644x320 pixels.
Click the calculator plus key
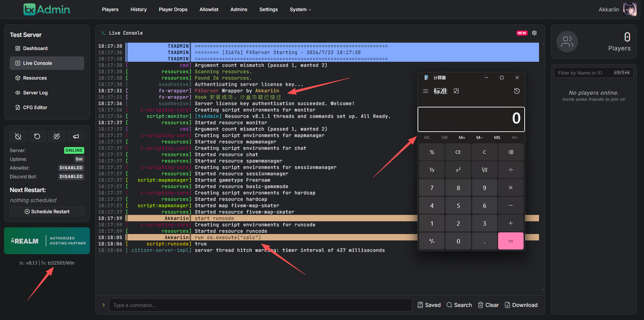511,223
